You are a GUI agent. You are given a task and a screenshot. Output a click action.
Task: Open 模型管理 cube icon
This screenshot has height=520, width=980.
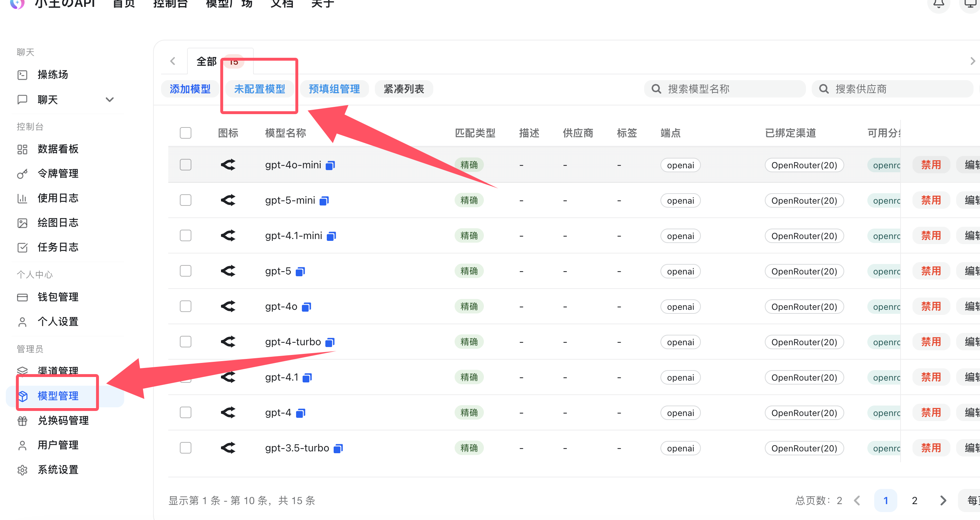coord(22,396)
